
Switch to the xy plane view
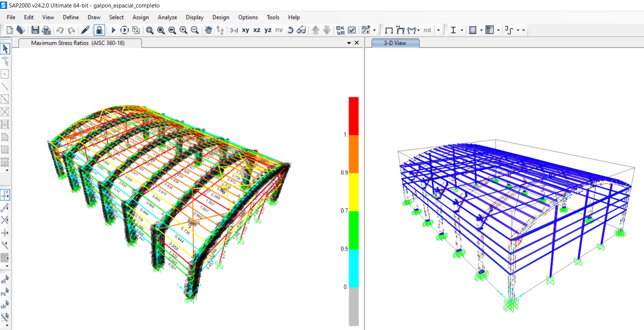point(245,30)
